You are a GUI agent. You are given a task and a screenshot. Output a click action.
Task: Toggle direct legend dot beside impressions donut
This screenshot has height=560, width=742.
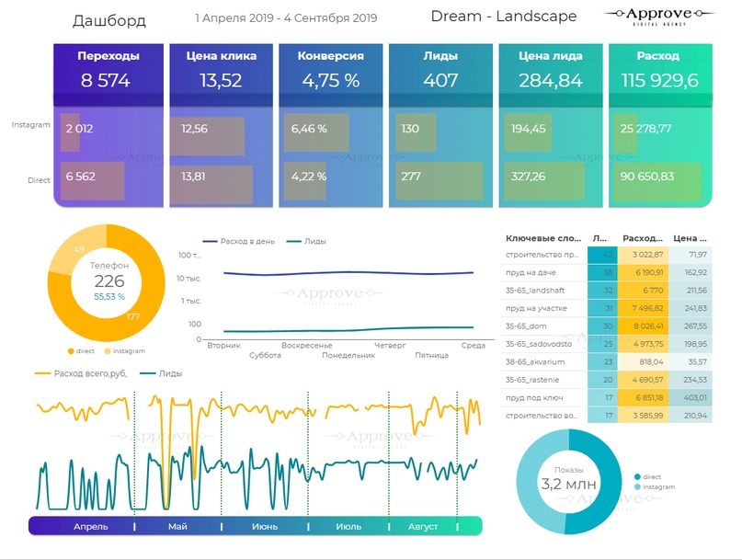pos(637,477)
